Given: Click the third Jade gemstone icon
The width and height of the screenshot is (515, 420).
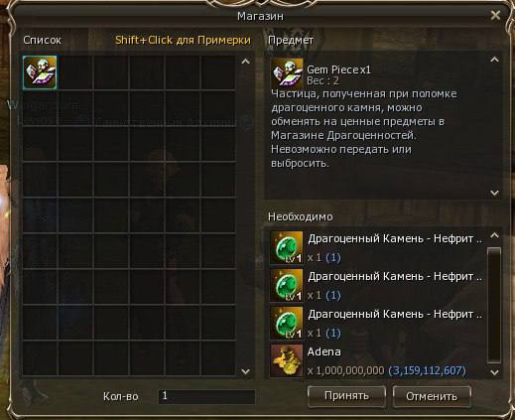Looking at the screenshot, I should pyautogui.click(x=286, y=323).
